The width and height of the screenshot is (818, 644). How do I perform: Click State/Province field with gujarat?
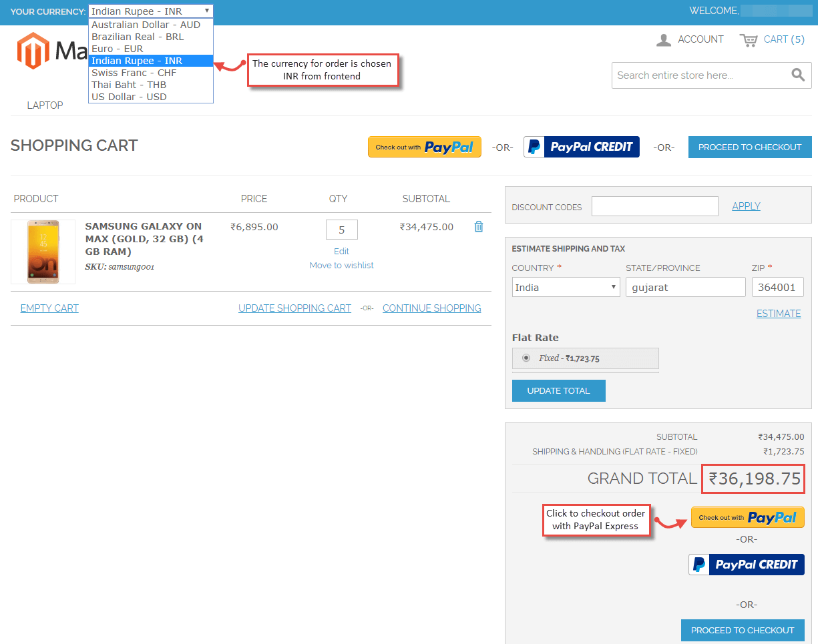(686, 288)
